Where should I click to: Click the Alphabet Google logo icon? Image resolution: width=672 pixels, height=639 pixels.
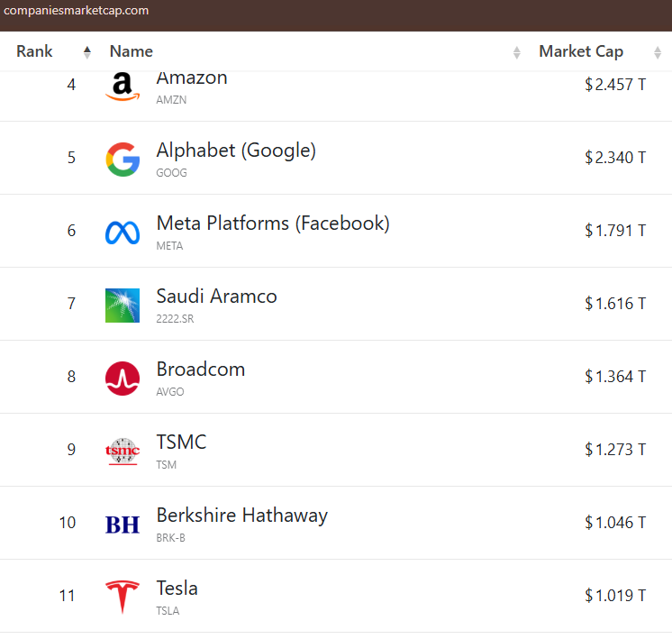click(x=123, y=160)
